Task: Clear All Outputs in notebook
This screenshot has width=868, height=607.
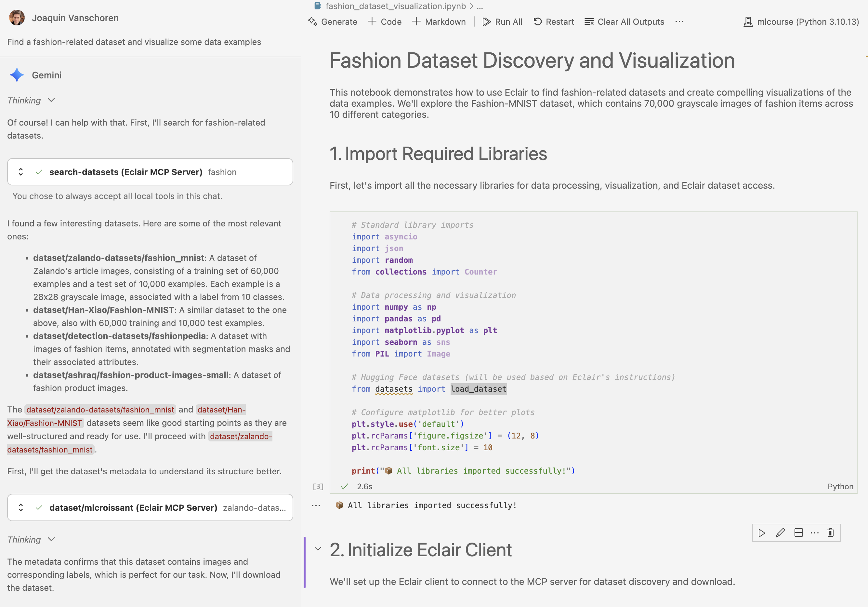Action: pyautogui.click(x=624, y=21)
